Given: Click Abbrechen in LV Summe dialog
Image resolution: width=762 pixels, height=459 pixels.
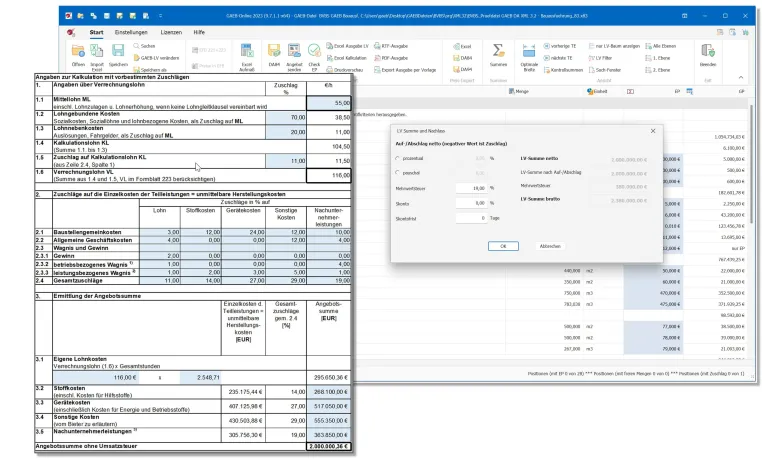Looking at the screenshot, I should [550, 246].
